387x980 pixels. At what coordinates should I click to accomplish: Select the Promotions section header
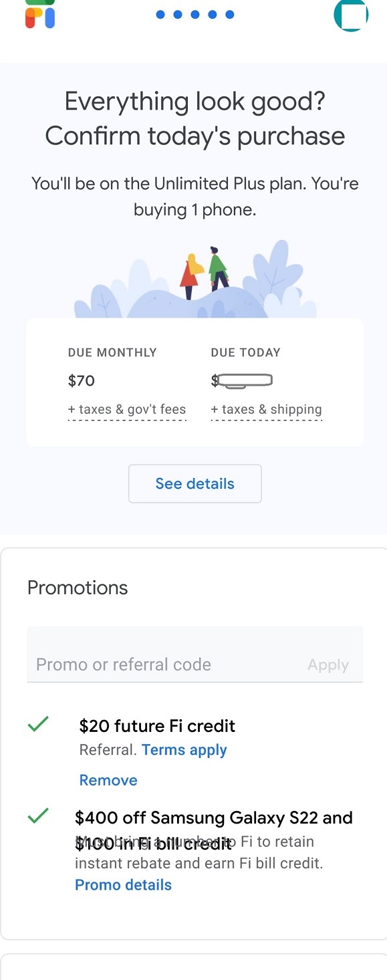click(x=77, y=588)
